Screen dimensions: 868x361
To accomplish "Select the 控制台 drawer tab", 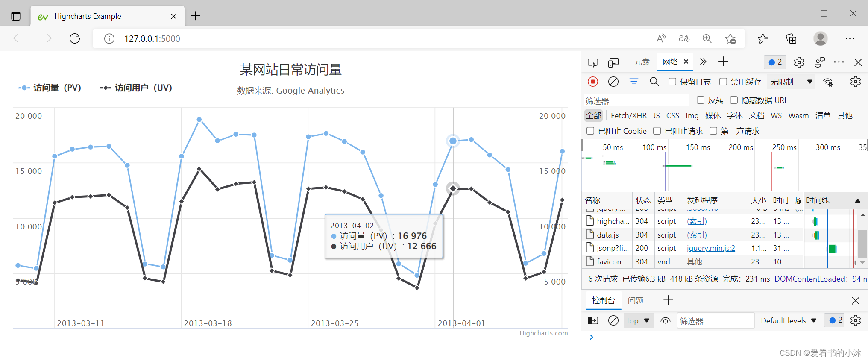I will coord(603,301).
